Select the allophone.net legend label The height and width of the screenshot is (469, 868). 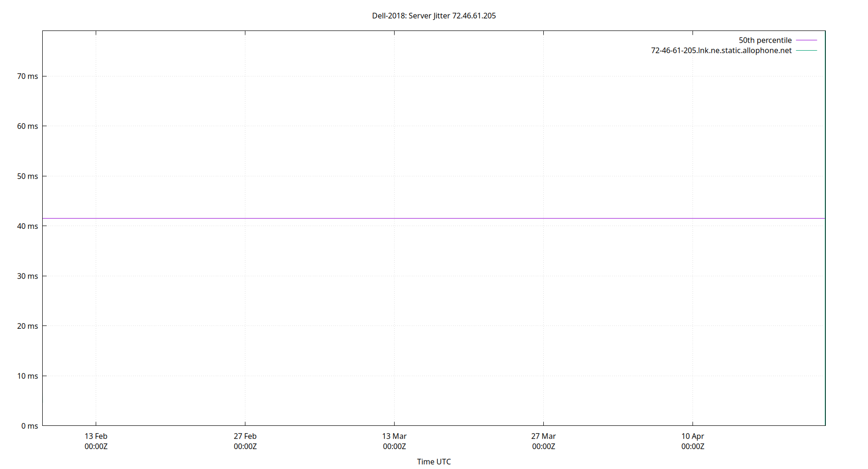(720, 50)
